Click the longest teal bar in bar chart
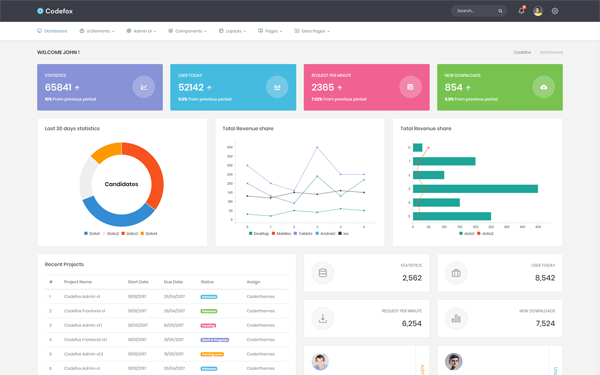This screenshot has width=600, height=375. point(475,189)
